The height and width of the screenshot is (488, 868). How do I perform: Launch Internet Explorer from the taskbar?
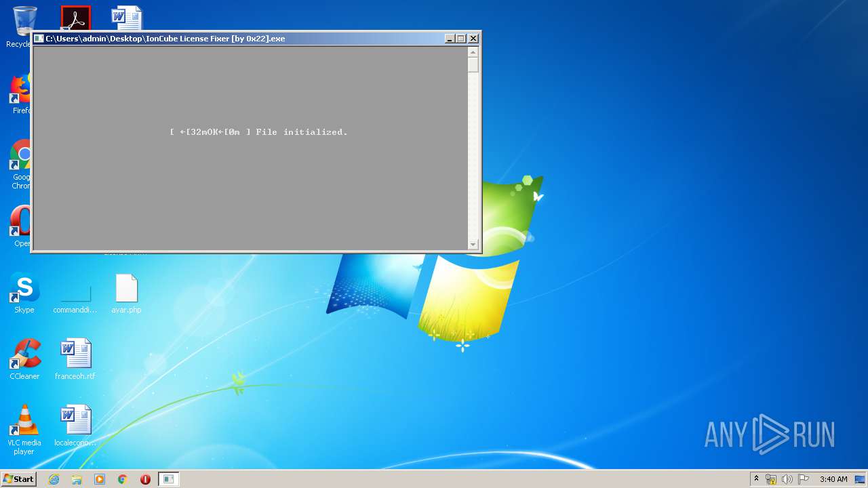pyautogui.click(x=54, y=479)
